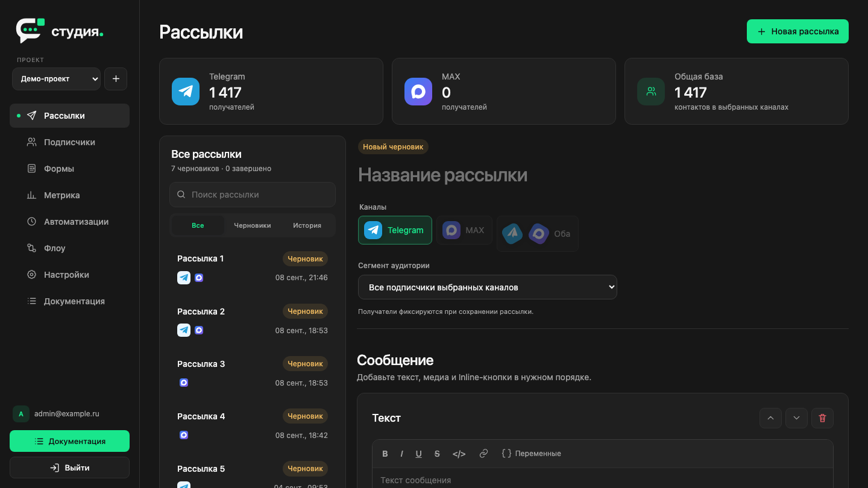868x488 pixels.
Task: Open the Демо-проект project dropdown
Action: click(56, 79)
